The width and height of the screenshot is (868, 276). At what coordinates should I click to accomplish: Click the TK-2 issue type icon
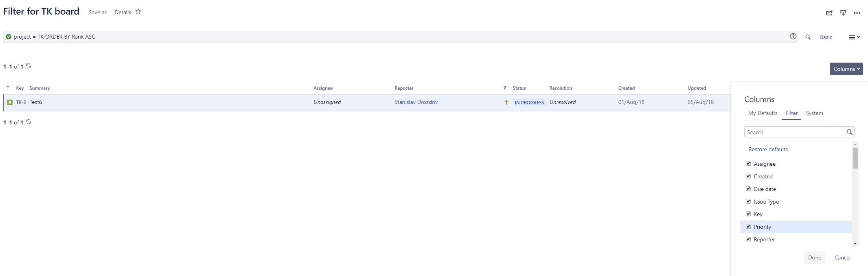10,102
